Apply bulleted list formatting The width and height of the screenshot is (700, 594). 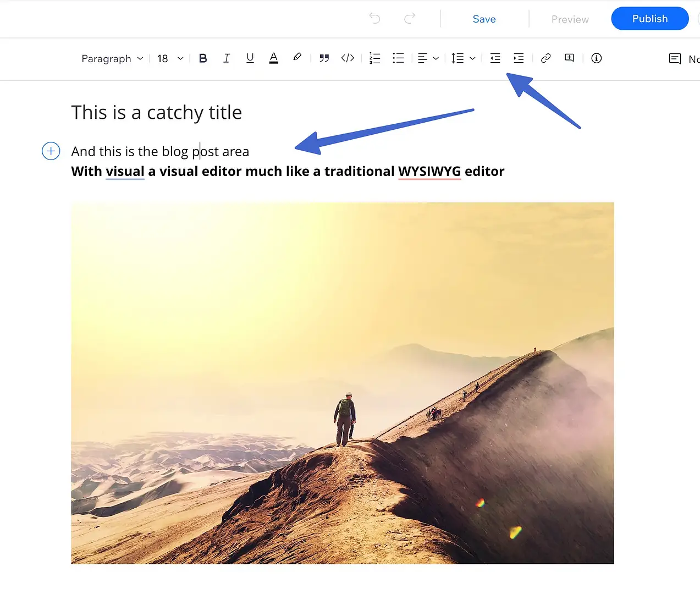398,58
